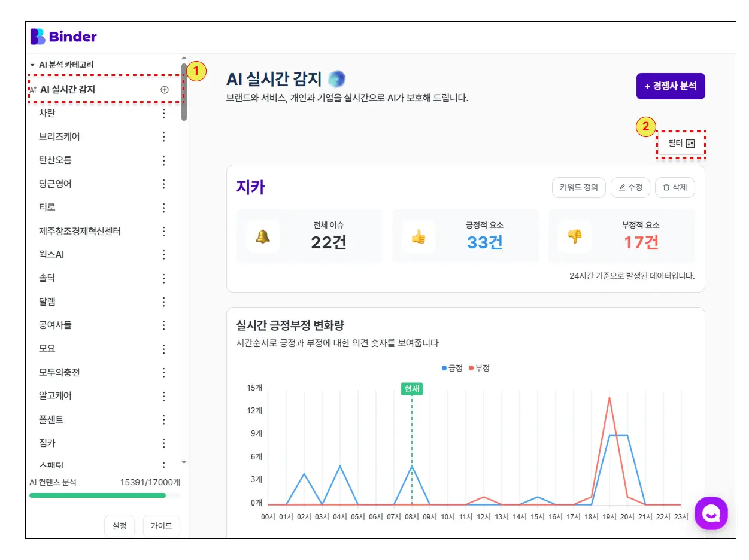Open three-dot menu for 차란
Screen dimensions: 749x560
pyautogui.click(x=164, y=114)
